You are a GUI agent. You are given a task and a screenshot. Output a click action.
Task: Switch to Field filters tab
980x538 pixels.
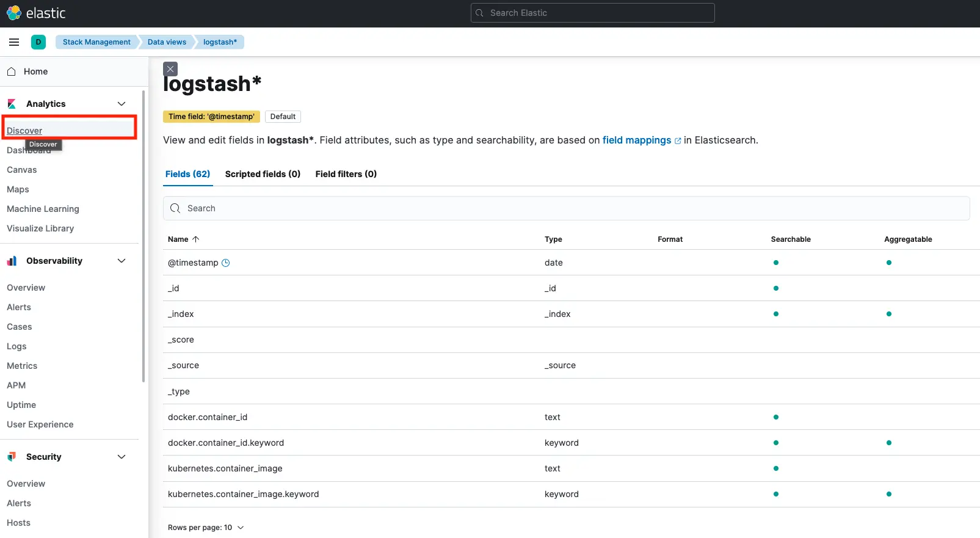346,174
